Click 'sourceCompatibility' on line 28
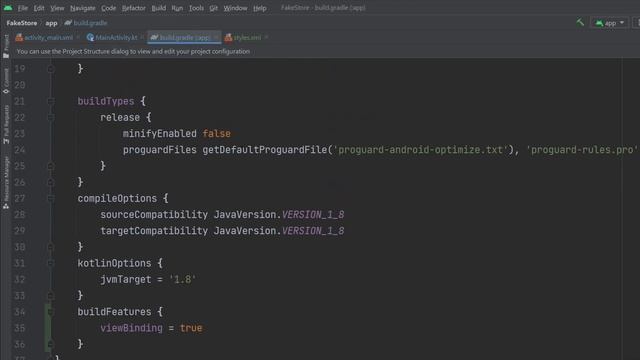This screenshot has height=360, width=640. (154, 215)
